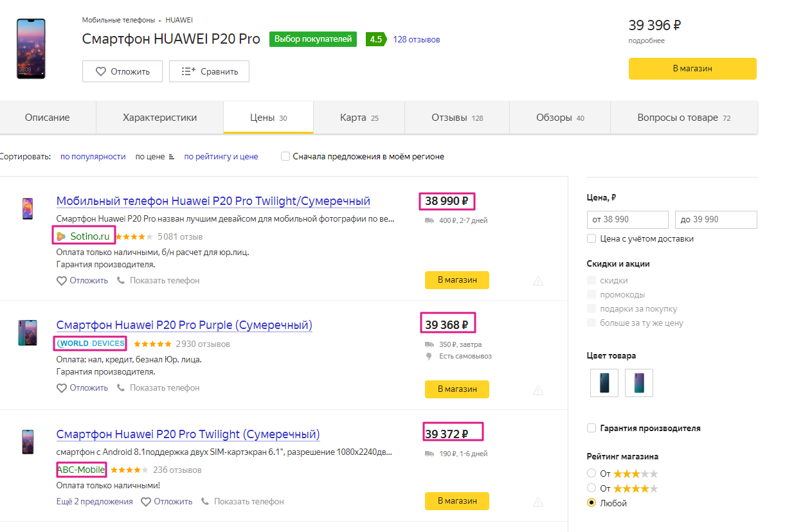Check Сначала предложения в моём регионе

point(285,156)
